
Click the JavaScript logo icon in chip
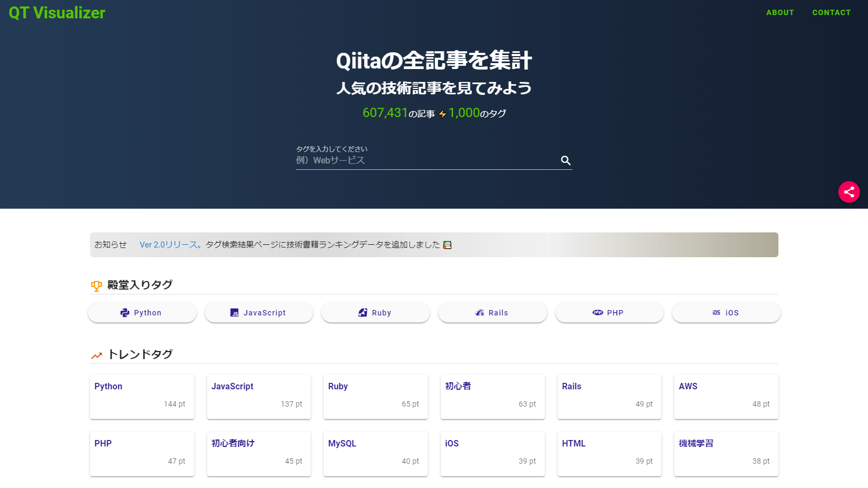coord(234,313)
